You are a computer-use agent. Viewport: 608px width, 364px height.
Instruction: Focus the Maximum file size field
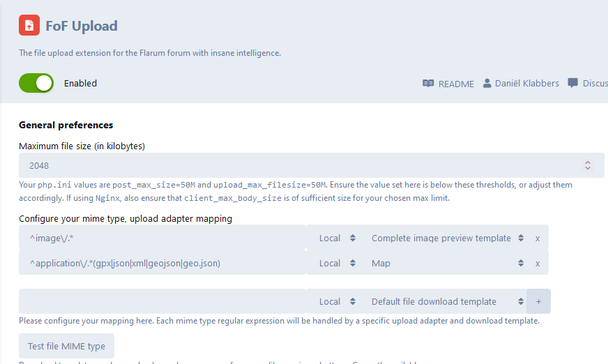pos(312,165)
